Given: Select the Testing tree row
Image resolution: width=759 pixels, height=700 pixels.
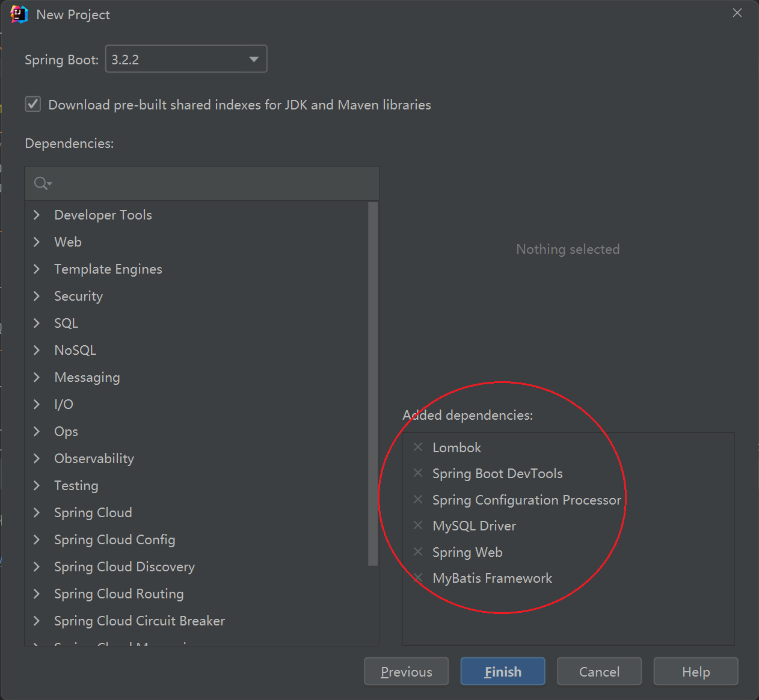Looking at the screenshot, I should 197,485.
